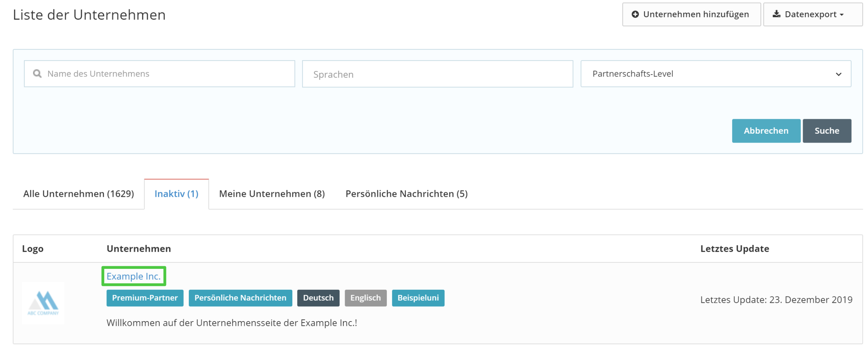Screen dimensions: 868x348
Task: Click the Abbrechen button
Action: [x=766, y=131]
